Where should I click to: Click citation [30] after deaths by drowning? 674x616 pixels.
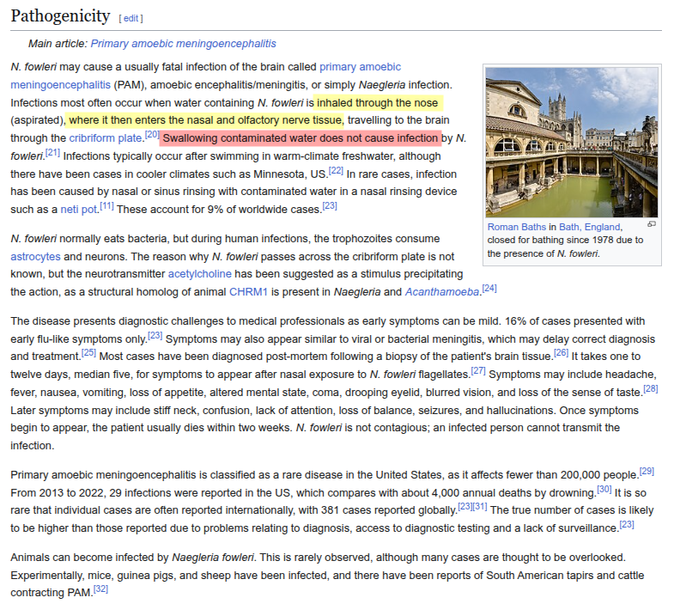604,489
